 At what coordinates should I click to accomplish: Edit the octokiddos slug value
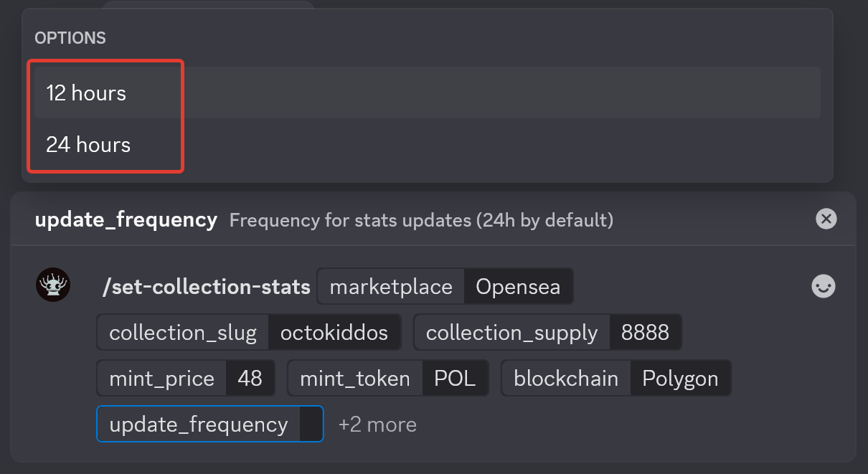pos(334,333)
